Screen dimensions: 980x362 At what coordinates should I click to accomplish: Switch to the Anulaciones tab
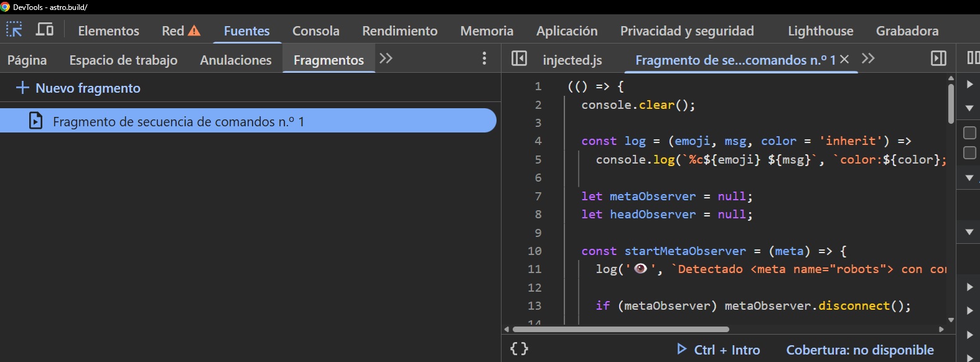click(x=235, y=60)
